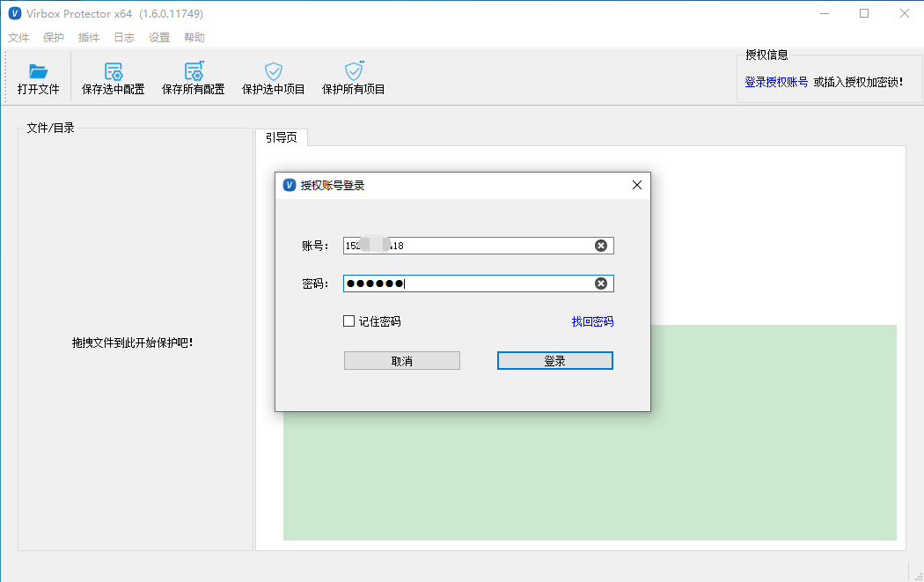Clear the 账号 field with its X icon
The image size is (924, 582).
pos(600,246)
